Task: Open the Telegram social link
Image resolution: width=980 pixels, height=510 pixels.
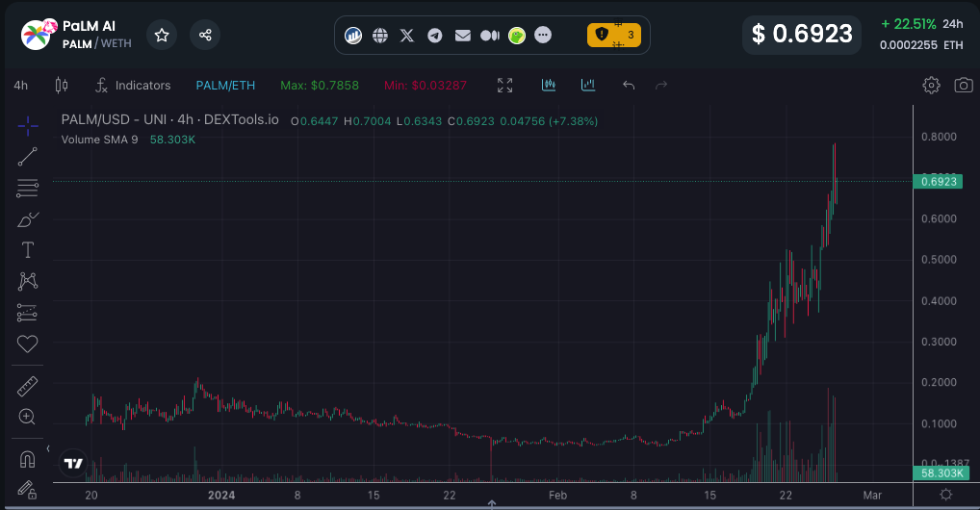Action: [x=435, y=36]
